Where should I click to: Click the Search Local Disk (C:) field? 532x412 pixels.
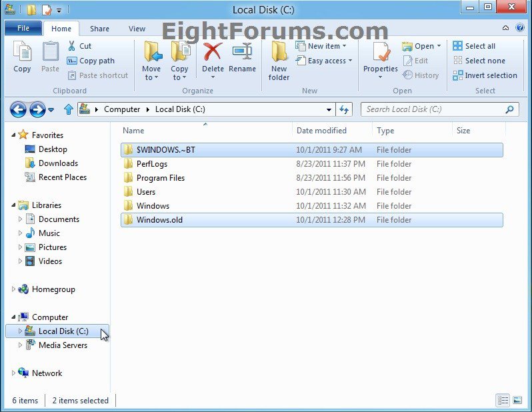[433, 109]
